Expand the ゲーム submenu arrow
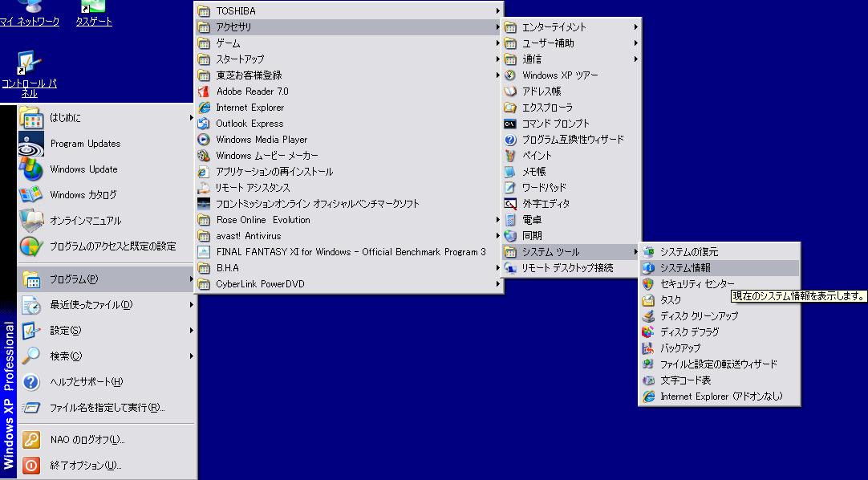868x480 pixels. pos(497,43)
